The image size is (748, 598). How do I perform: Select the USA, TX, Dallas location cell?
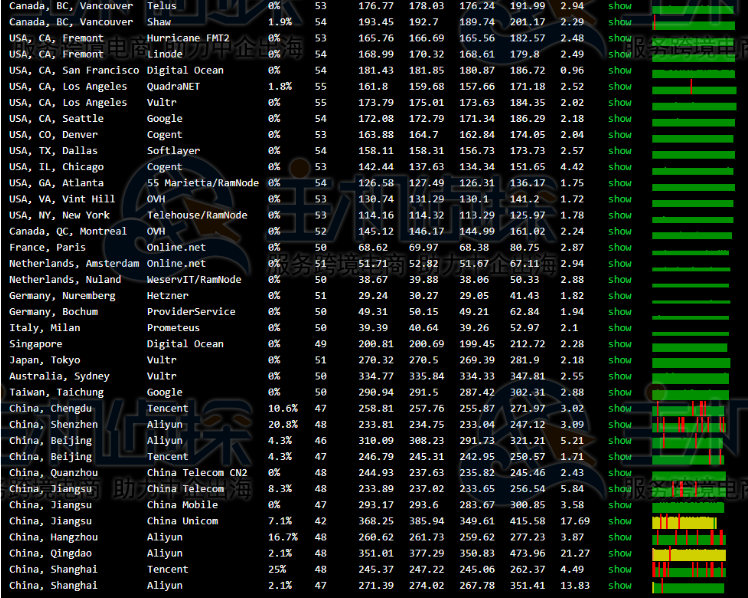[x=54, y=151]
